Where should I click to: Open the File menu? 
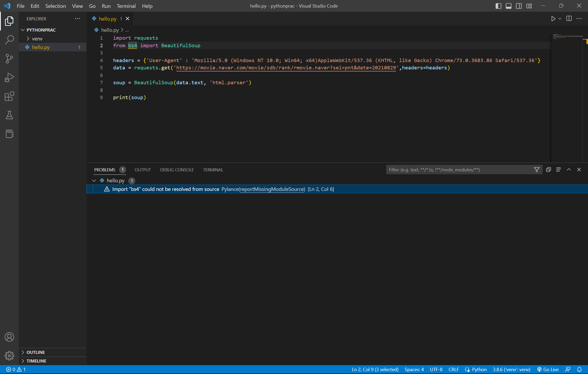point(20,6)
